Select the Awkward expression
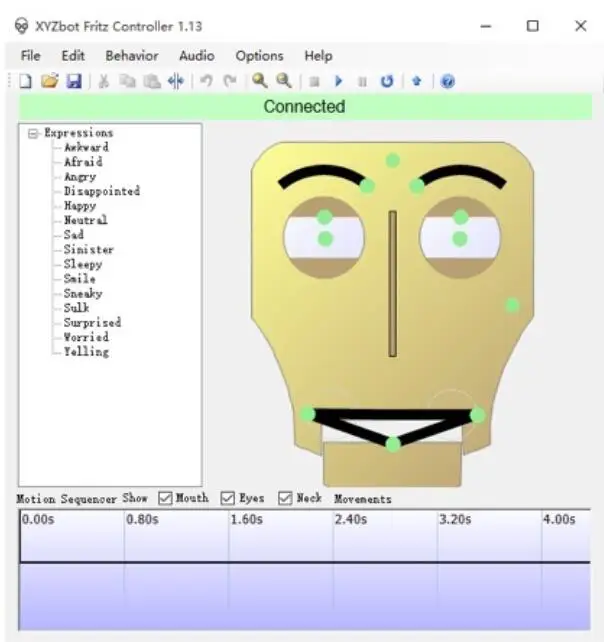Viewport: 604px width, 642px height. click(x=86, y=147)
